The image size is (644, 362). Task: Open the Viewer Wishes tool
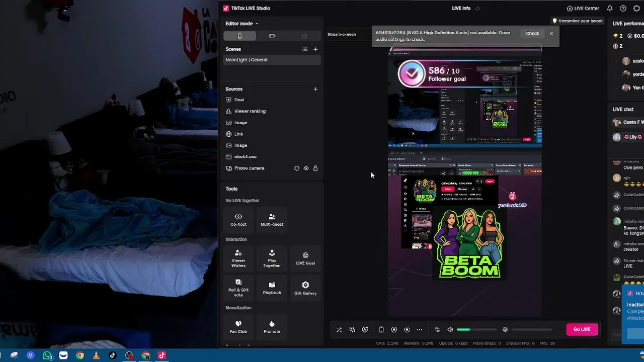238,258
